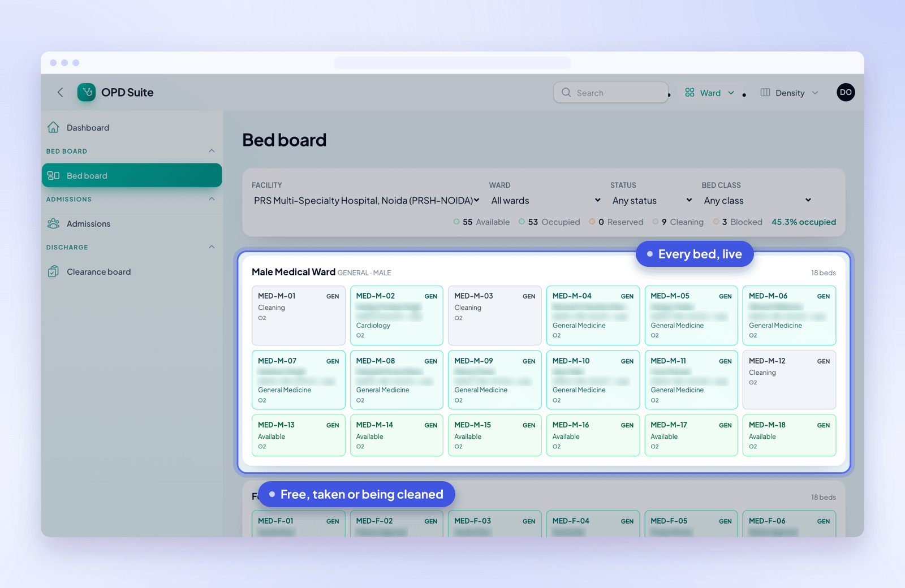The image size is (905, 588).
Task: Open Admissions from the sidebar
Action: (132, 223)
